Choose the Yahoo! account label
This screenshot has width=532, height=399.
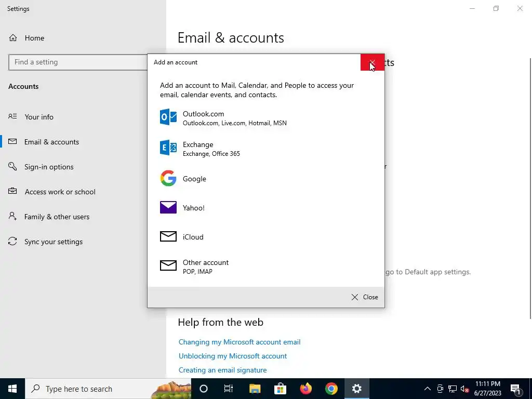(x=193, y=208)
